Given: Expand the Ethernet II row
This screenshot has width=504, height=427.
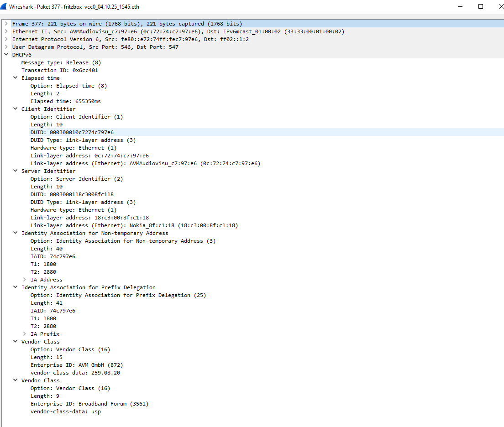Looking at the screenshot, I should click(x=6, y=31).
